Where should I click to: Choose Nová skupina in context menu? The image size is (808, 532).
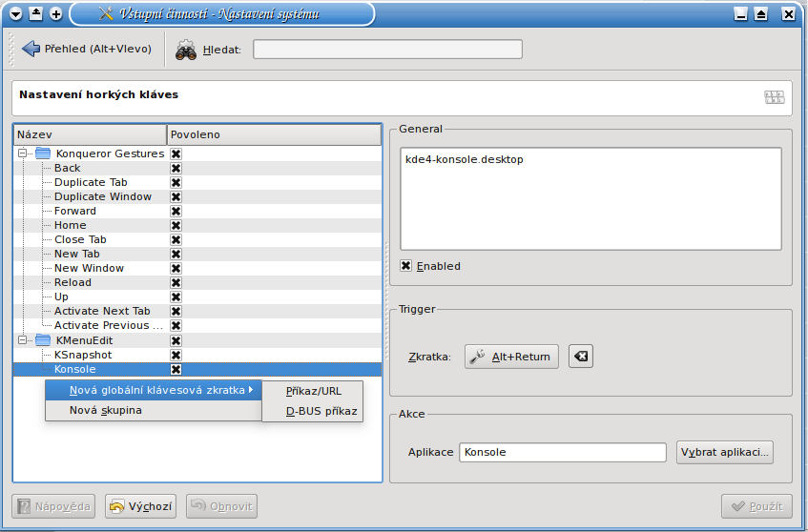point(105,410)
